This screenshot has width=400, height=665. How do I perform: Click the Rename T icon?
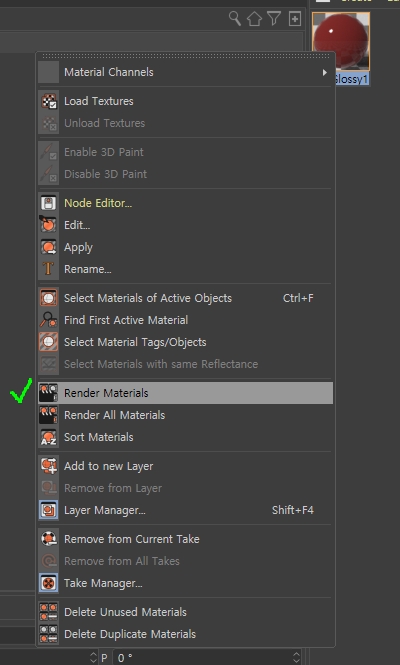pos(49,269)
